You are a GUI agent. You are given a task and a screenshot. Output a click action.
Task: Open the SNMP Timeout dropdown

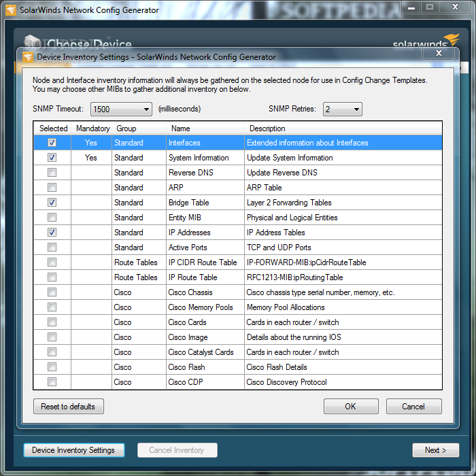(x=121, y=109)
